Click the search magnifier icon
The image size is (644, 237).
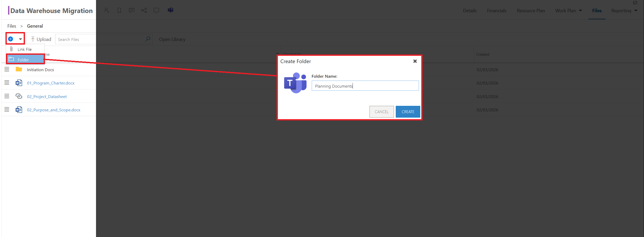[148, 39]
